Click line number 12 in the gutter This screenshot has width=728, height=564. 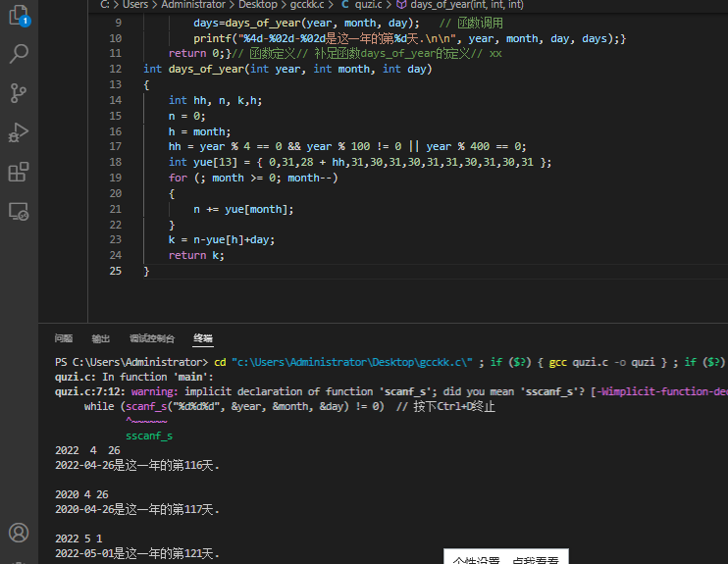pyautogui.click(x=115, y=69)
